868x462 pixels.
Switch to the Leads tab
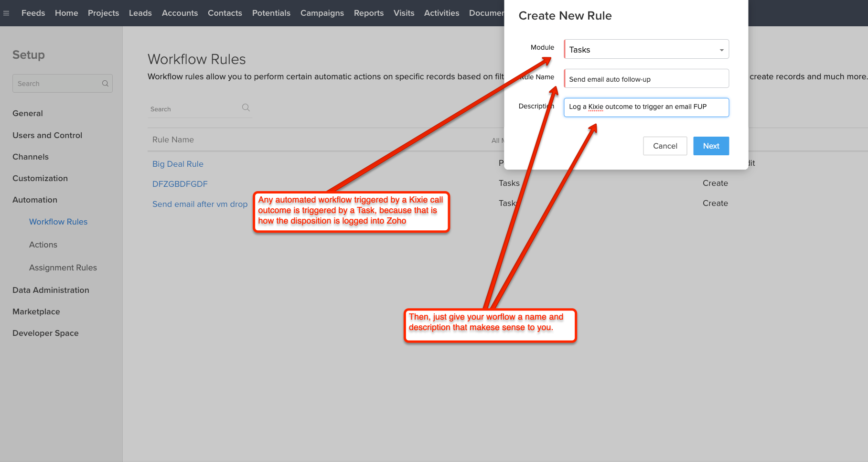pyautogui.click(x=140, y=13)
